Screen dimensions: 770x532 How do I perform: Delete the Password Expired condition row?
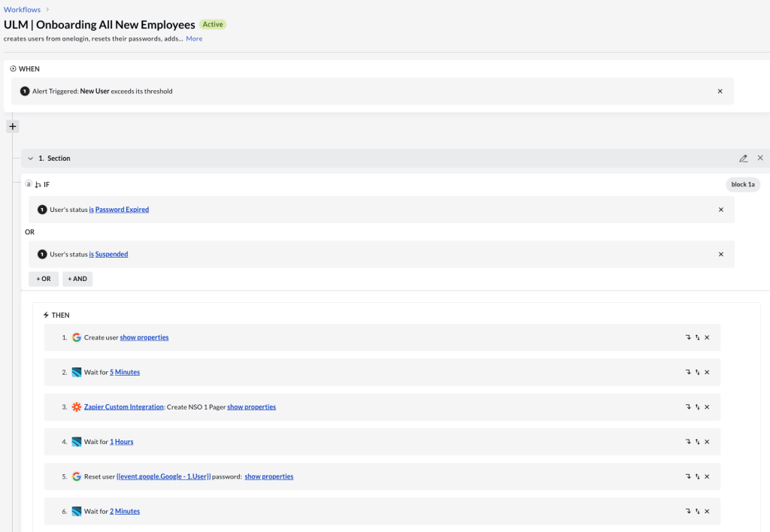coord(720,210)
